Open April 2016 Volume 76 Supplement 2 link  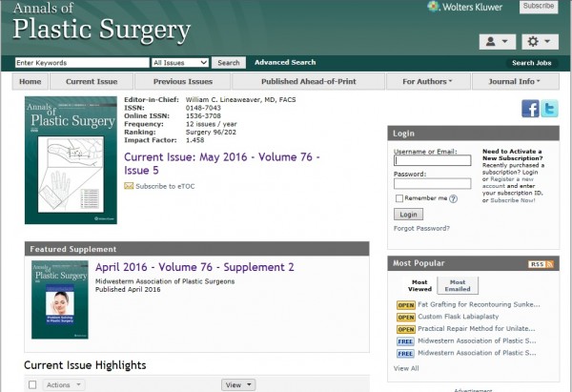pos(194,267)
